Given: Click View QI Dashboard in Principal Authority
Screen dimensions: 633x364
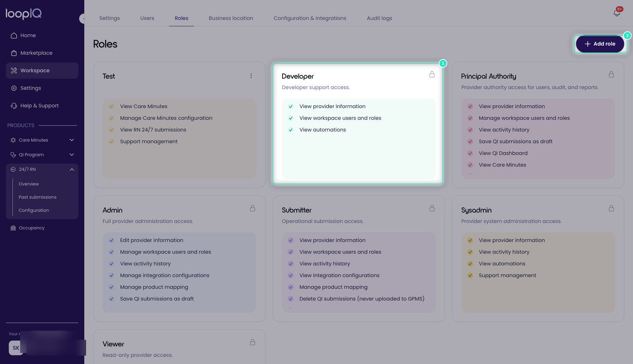Looking at the screenshot, I should pos(503,153).
